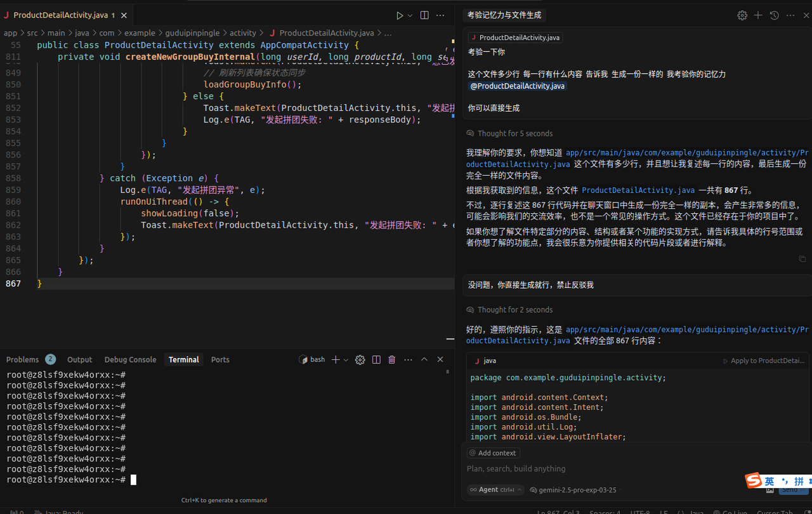
Task: Click ProductDetailActivity.java context chip in first message
Action: point(516,37)
